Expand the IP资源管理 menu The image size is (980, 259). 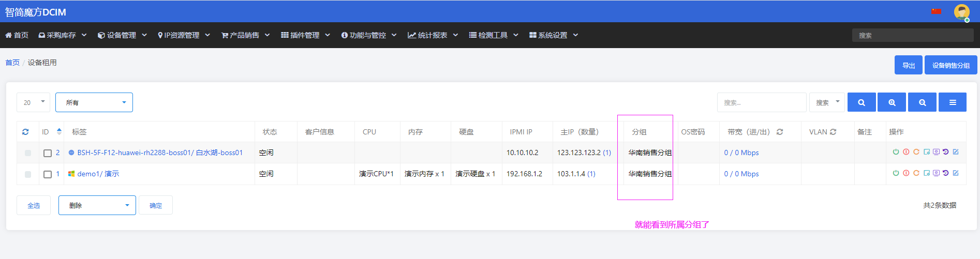pos(184,35)
